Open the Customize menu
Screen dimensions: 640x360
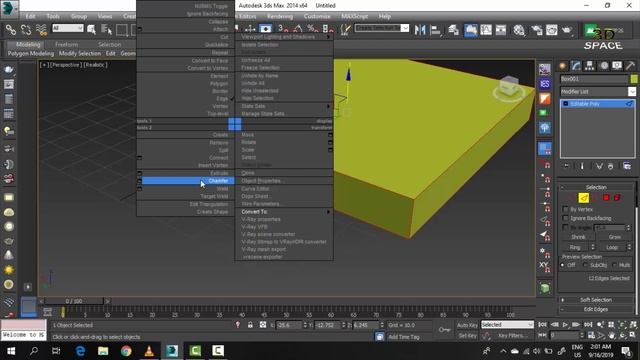[x=317, y=16]
